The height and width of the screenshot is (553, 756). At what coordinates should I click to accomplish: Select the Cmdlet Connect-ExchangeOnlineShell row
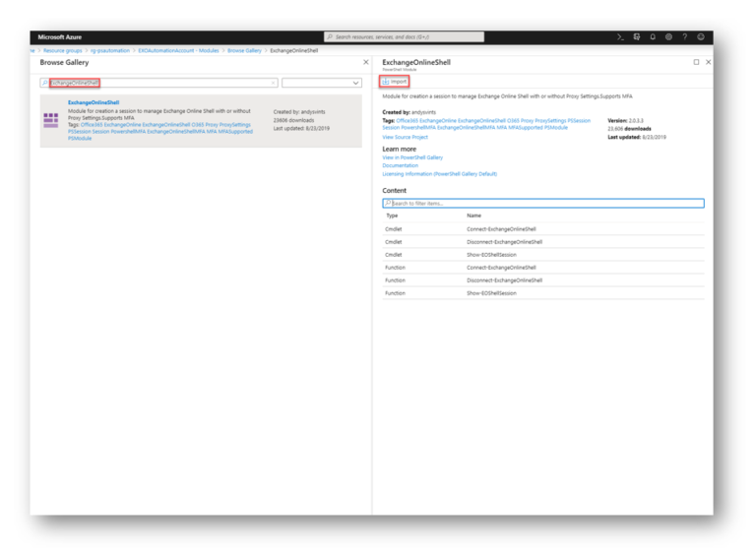coord(543,229)
